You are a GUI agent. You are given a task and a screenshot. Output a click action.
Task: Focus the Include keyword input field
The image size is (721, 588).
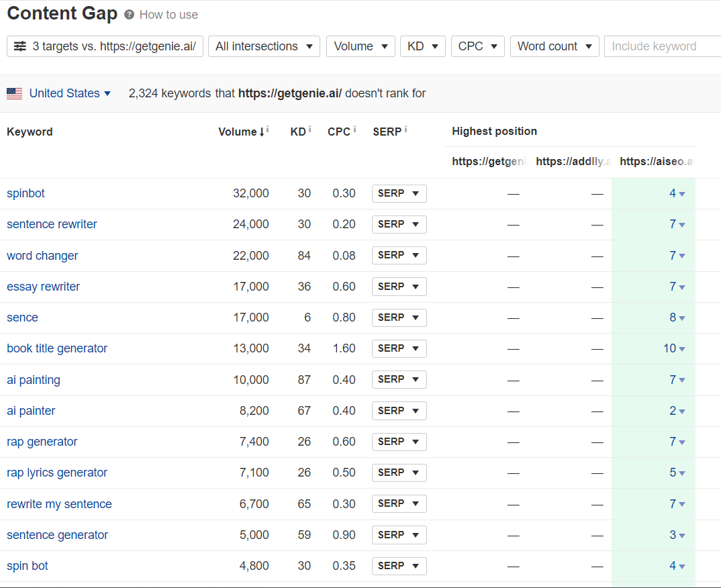[663, 46]
